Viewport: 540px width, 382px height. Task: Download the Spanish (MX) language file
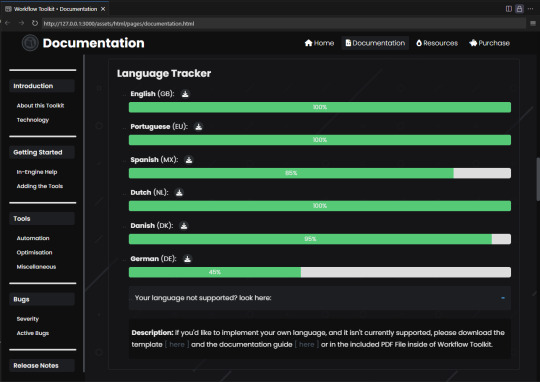coord(189,160)
